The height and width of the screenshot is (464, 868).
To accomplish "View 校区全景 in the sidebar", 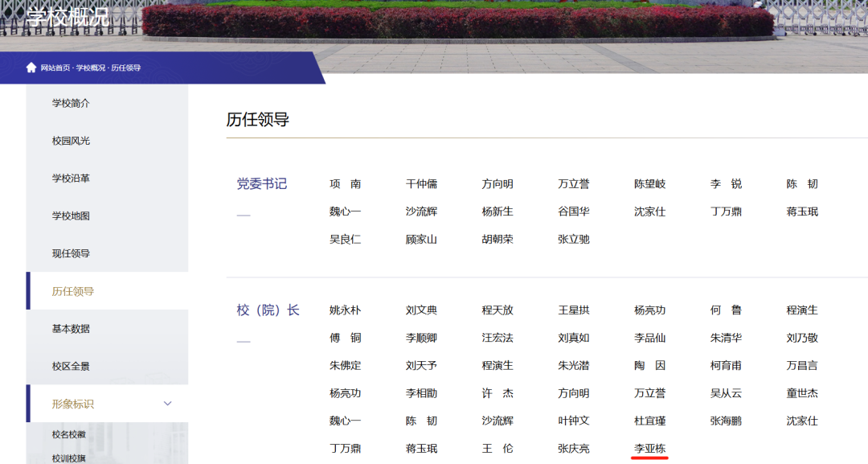I will (71, 366).
